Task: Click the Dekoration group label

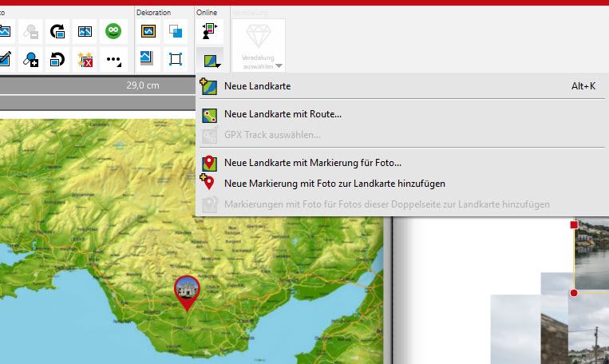Action: 153,13
